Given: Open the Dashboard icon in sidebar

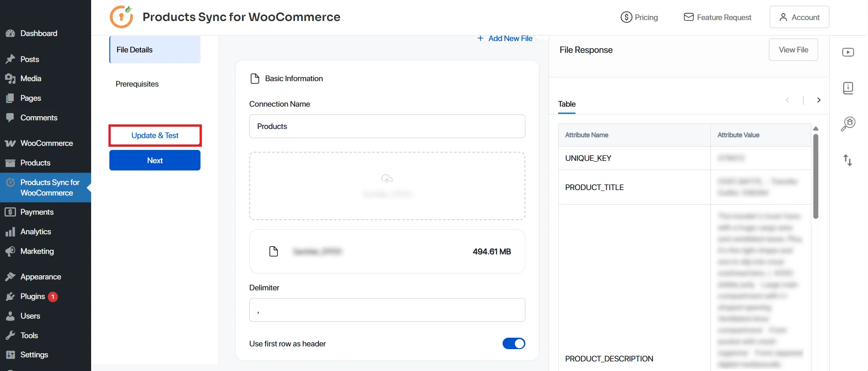Looking at the screenshot, I should click(10, 33).
